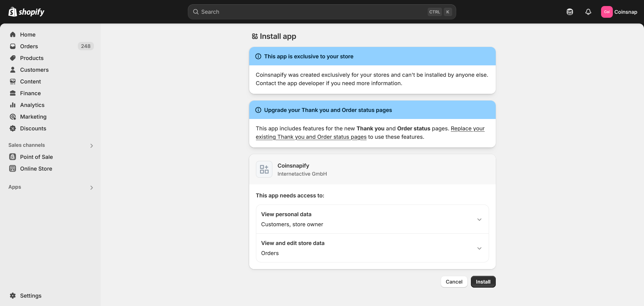
Task: Expand View and edit store data
Action: point(479,248)
